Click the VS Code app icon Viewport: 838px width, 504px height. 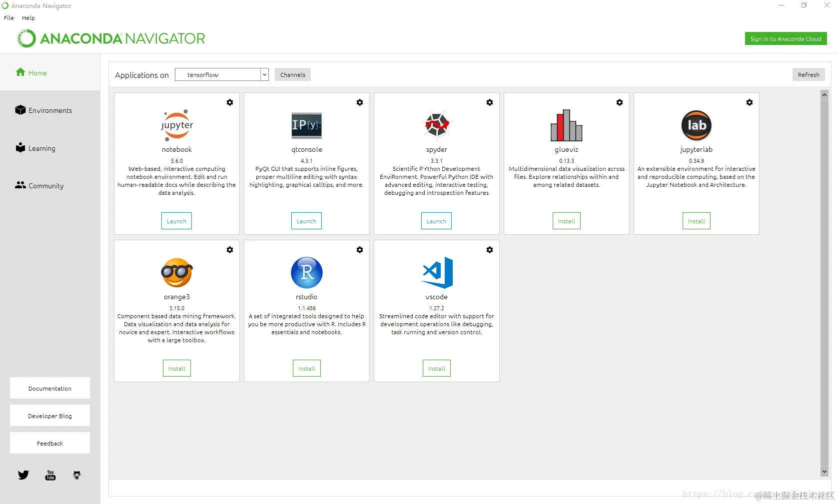pos(437,273)
